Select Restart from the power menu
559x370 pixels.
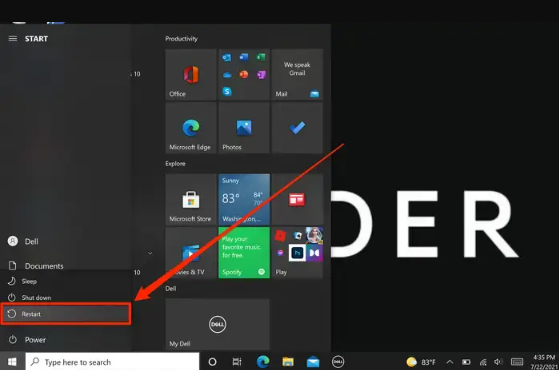(66, 314)
